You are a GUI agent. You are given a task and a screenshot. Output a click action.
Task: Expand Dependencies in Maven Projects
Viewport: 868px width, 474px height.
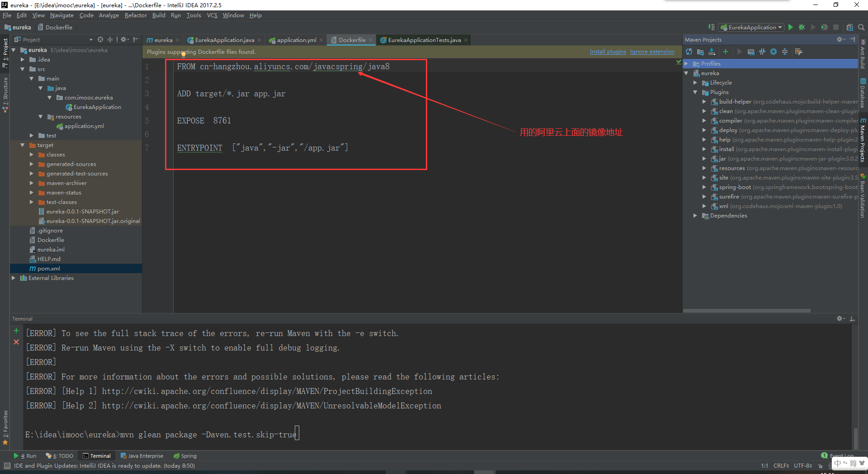tap(695, 215)
